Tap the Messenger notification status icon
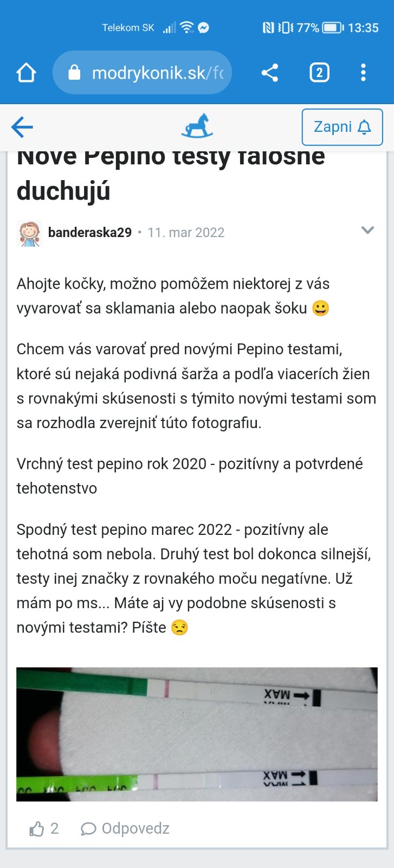This screenshot has width=394, height=868. point(204,28)
